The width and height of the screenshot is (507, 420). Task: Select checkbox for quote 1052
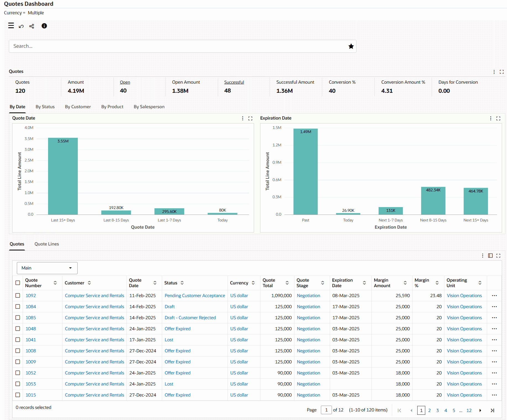point(18,373)
